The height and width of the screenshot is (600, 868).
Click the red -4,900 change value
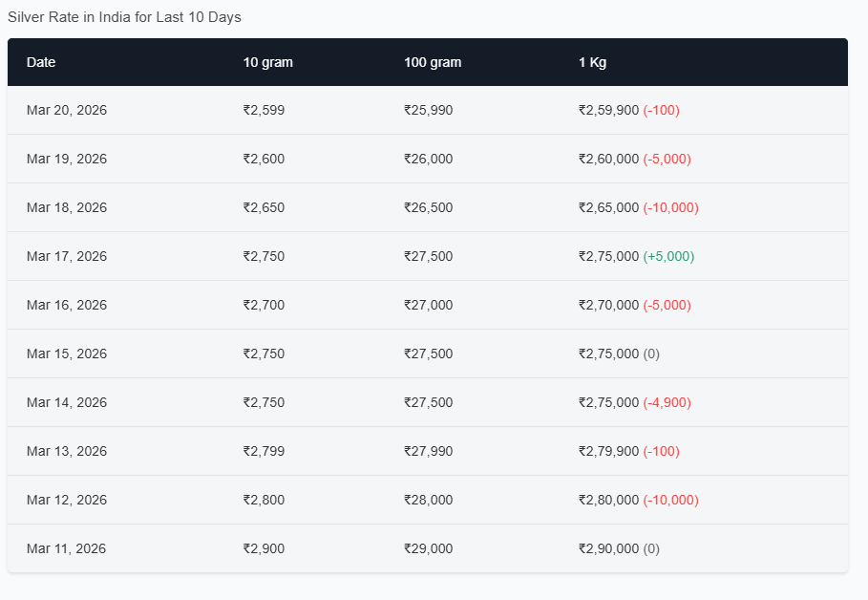(667, 402)
